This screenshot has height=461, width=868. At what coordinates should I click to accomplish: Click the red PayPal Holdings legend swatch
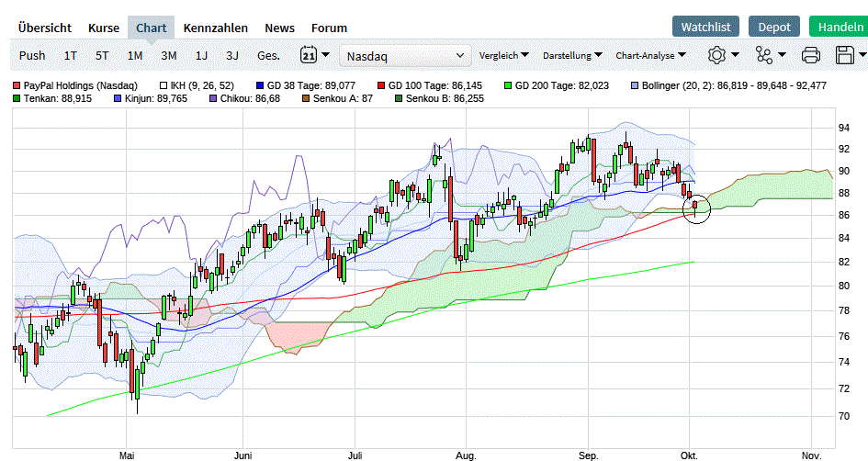point(17,85)
